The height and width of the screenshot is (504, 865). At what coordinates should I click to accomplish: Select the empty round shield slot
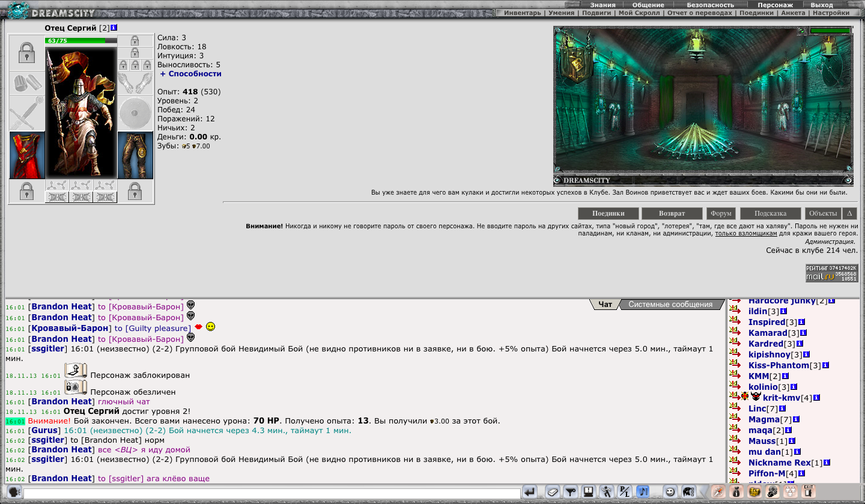(x=135, y=113)
